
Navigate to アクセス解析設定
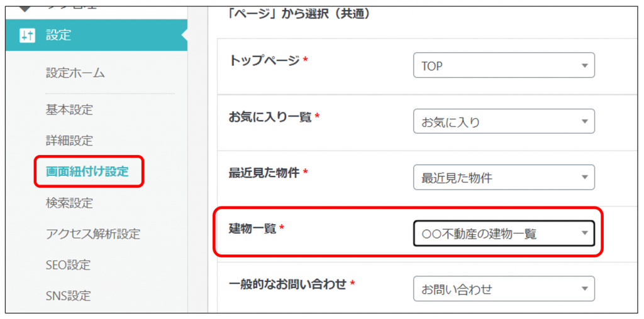pos(92,234)
